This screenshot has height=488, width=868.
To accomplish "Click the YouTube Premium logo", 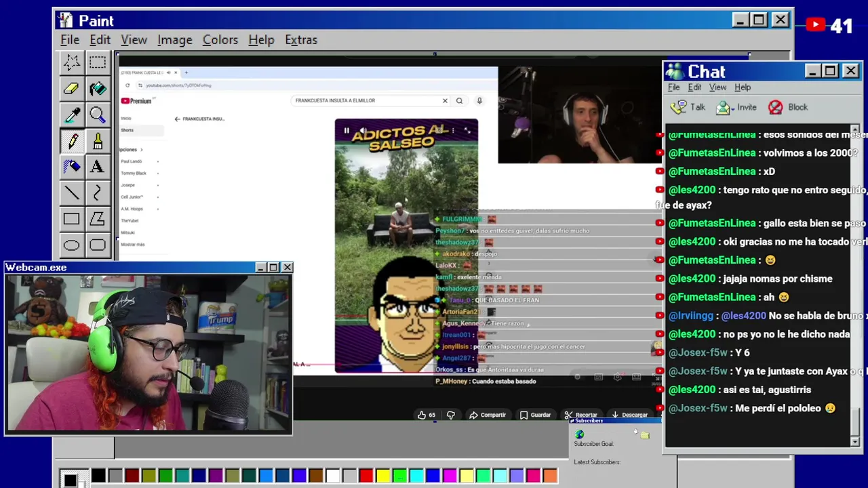I will click(136, 101).
